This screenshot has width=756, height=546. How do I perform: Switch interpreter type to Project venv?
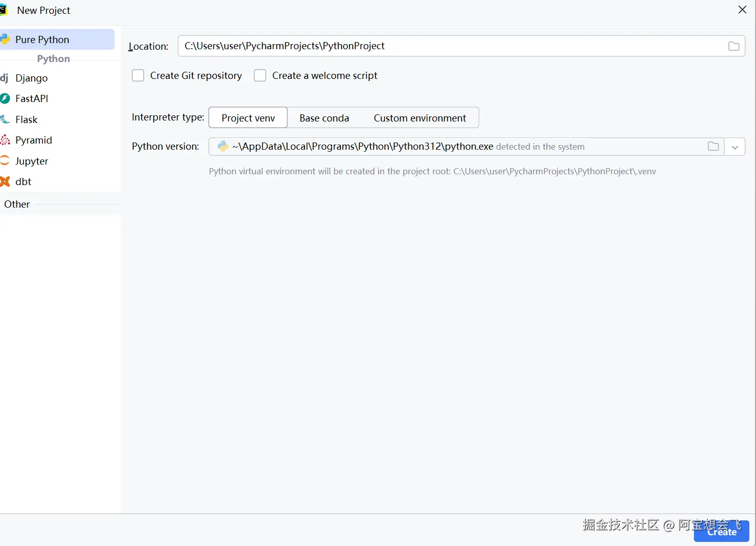(248, 118)
